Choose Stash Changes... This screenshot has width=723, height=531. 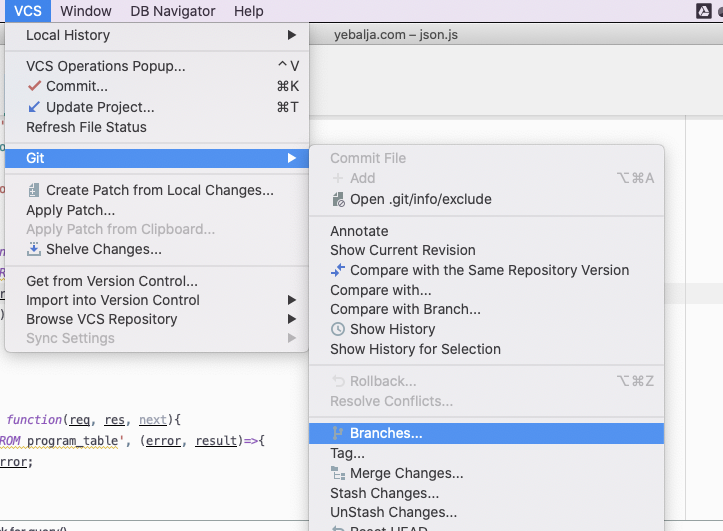486,493
